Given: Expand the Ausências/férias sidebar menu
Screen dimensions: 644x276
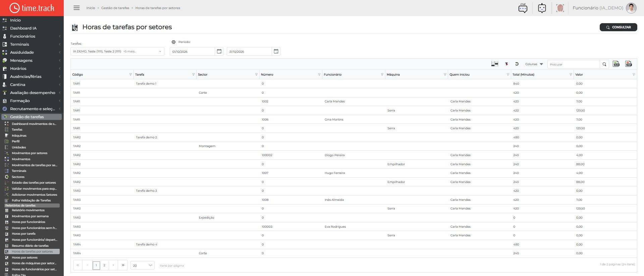Looking at the screenshot, I should (32, 77).
